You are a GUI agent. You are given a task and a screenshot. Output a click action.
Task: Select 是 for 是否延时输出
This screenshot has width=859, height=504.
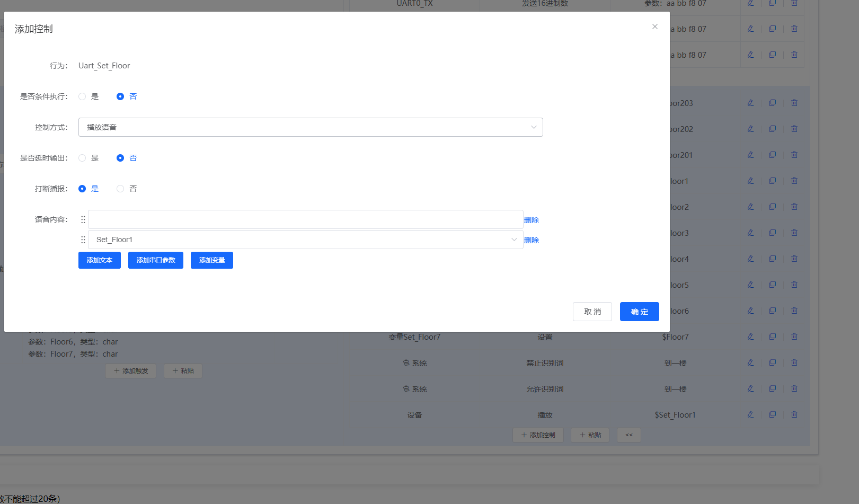click(x=82, y=158)
